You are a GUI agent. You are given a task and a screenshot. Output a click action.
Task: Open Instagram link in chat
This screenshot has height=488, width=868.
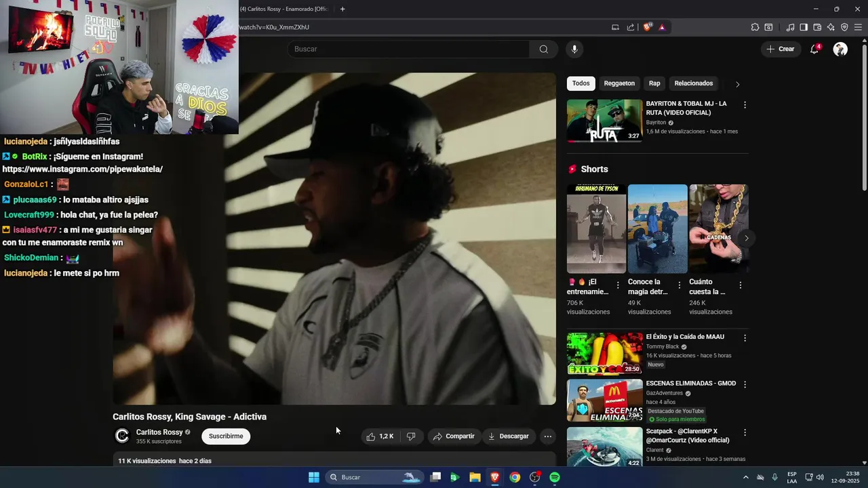pyautogui.click(x=83, y=169)
